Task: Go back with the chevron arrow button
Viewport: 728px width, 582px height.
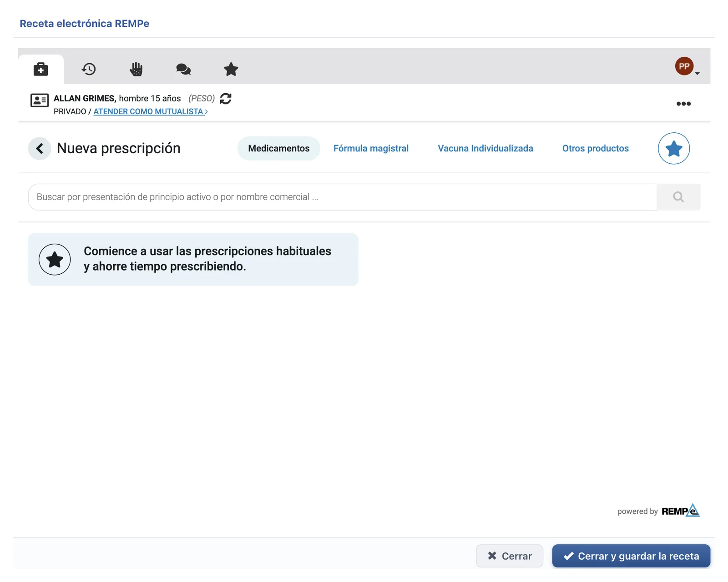Action: point(40,148)
